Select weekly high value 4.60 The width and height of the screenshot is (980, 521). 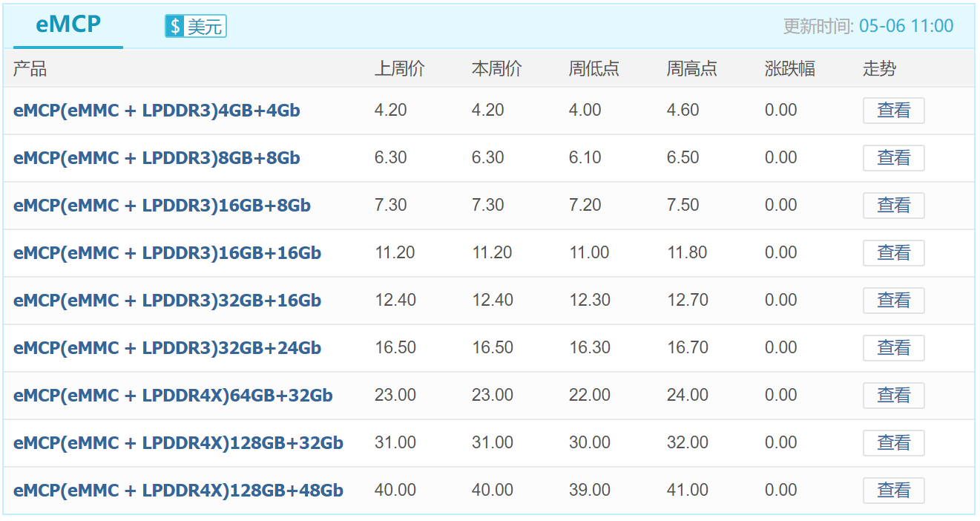[x=683, y=110]
